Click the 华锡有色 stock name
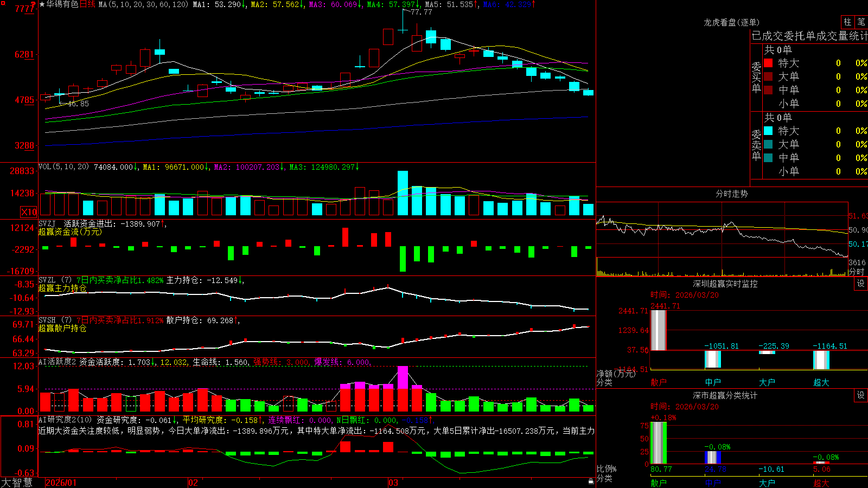 click(x=62, y=4)
